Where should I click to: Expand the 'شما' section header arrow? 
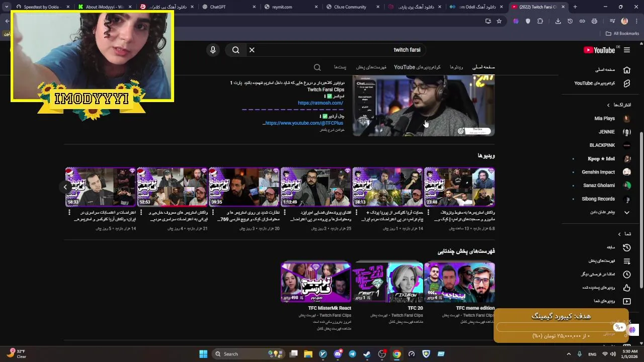click(619, 234)
